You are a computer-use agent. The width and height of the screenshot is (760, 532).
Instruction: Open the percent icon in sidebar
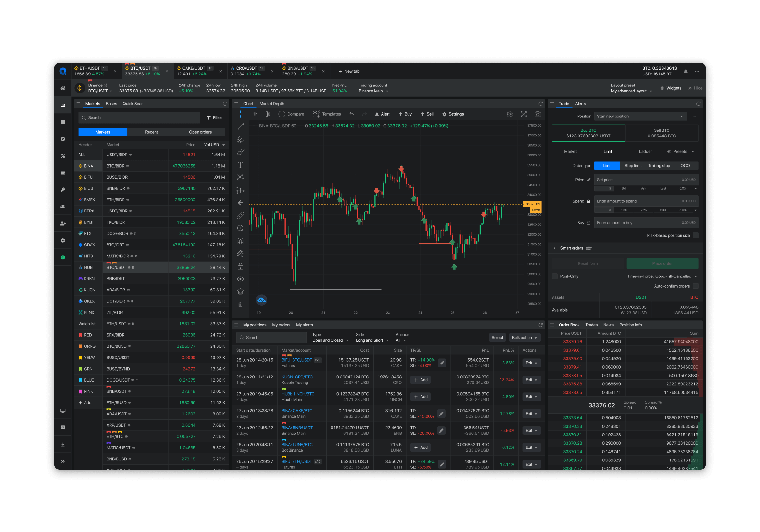[63, 156]
